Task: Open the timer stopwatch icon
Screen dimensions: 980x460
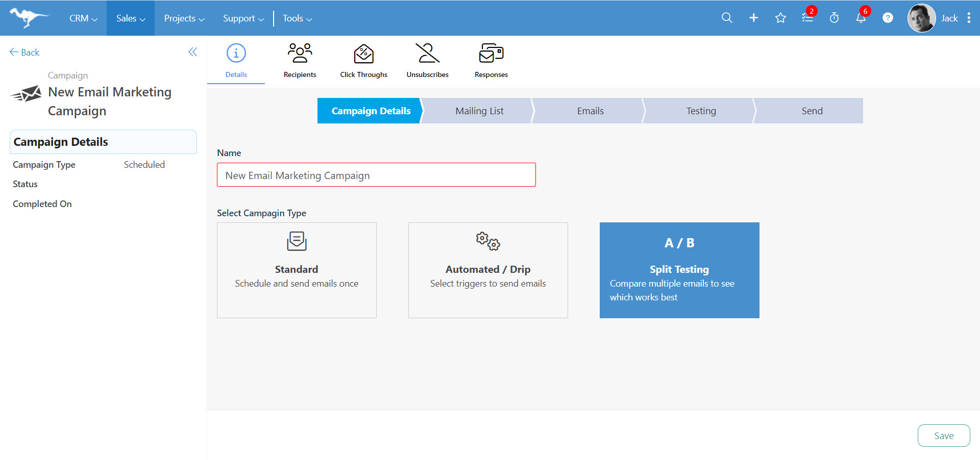Action: click(834, 18)
